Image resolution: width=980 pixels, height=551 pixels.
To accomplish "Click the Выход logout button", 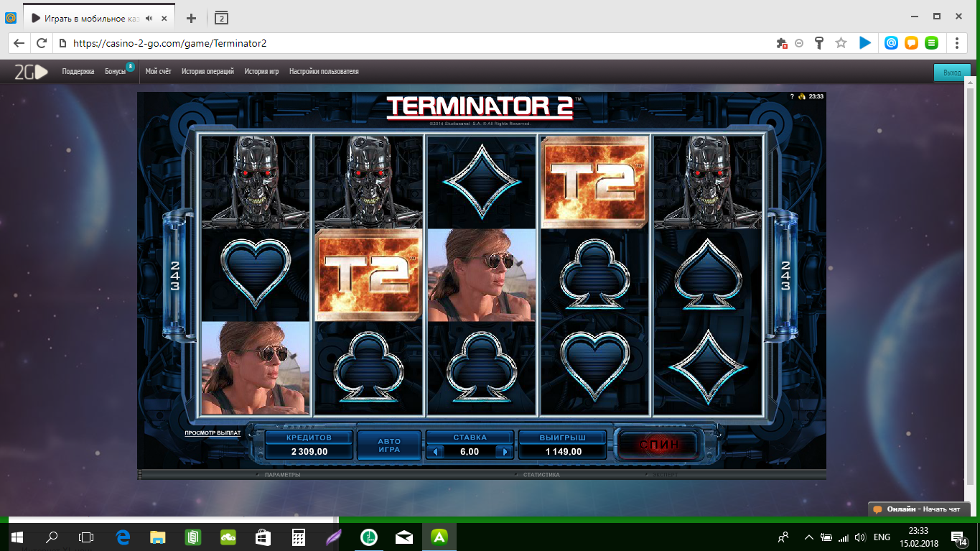I will click(x=952, y=73).
